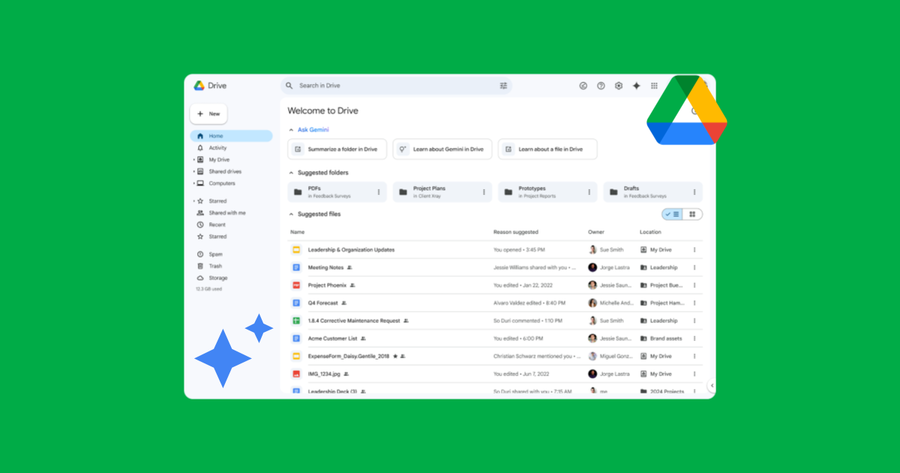The height and width of the screenshot is (473, 900).
Task: Collapse the Suggested folders section
Action: click(291, 173)
